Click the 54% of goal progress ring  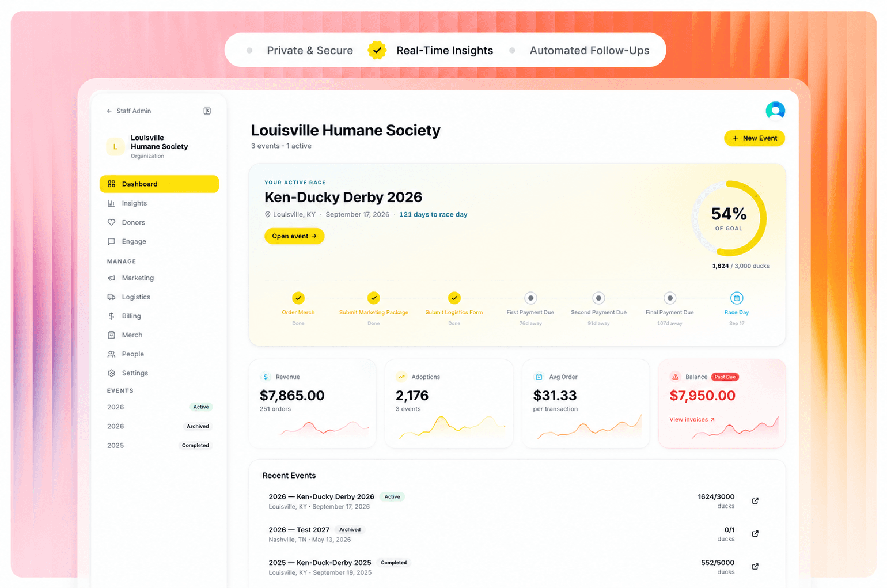[729, 218]
